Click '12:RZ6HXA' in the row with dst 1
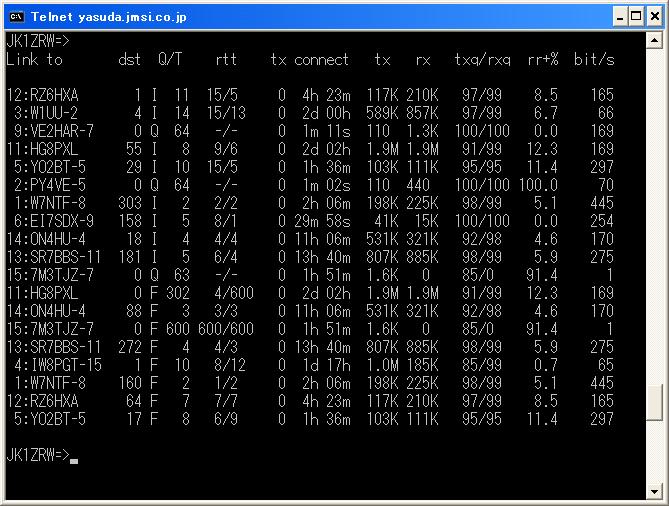Screen dimensions: 669x506 tap(42, 95)
